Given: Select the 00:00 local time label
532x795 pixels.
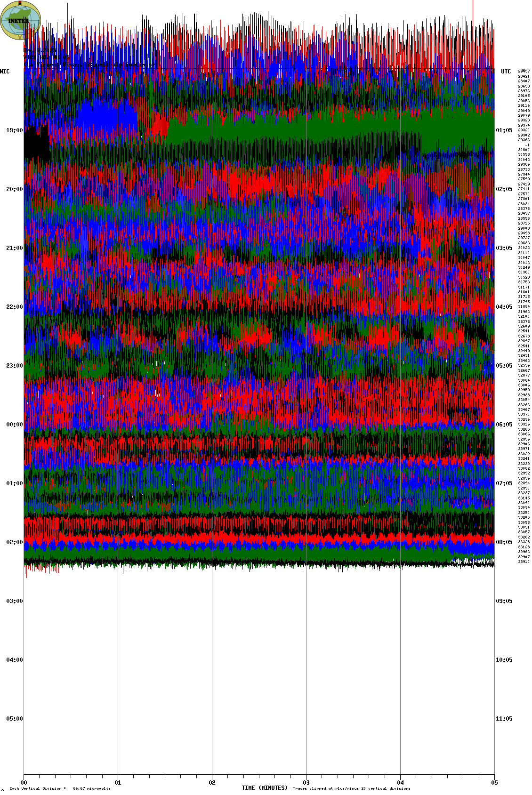Looking at the screenshot, I should (14, 425).
